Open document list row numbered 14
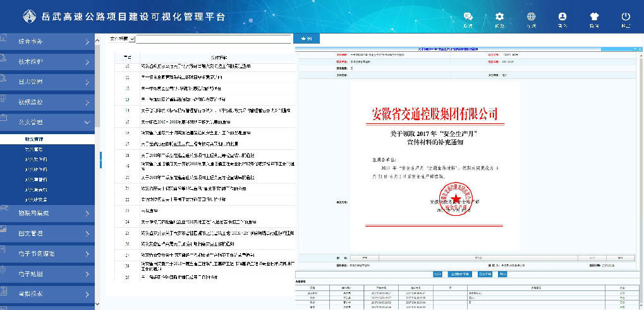Screen dimensions: 644x310 (x=204, y=111)
